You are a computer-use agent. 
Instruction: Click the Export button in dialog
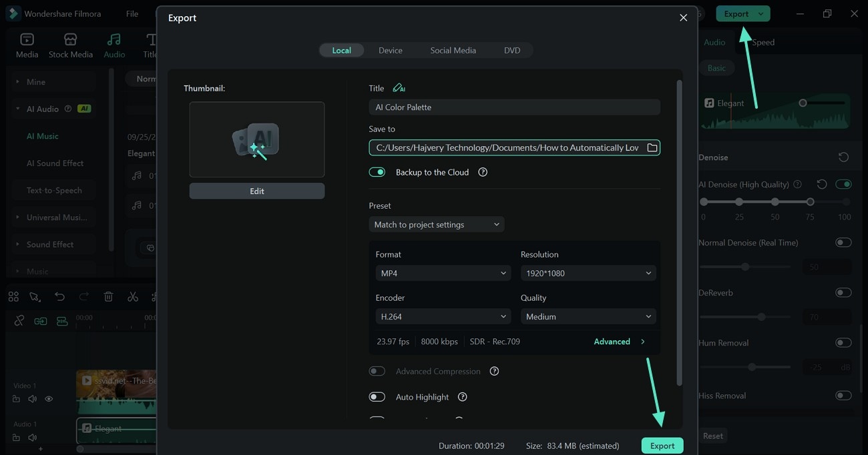click(x=662, y=446)
